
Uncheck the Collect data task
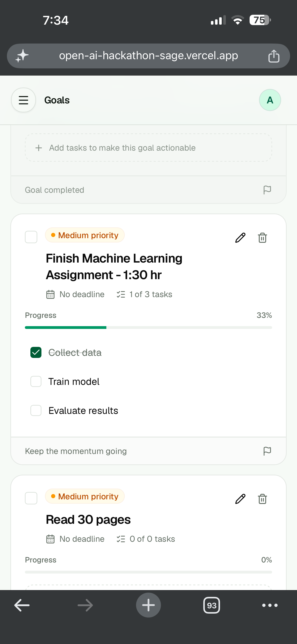point(36,352)
